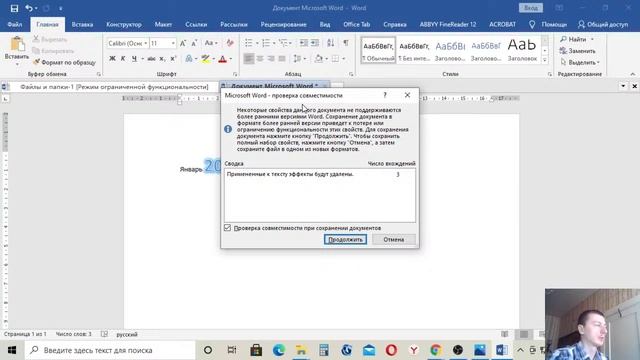
Task: Open the Файл menu
Action: pyautogui.click(x=15, y=24)
